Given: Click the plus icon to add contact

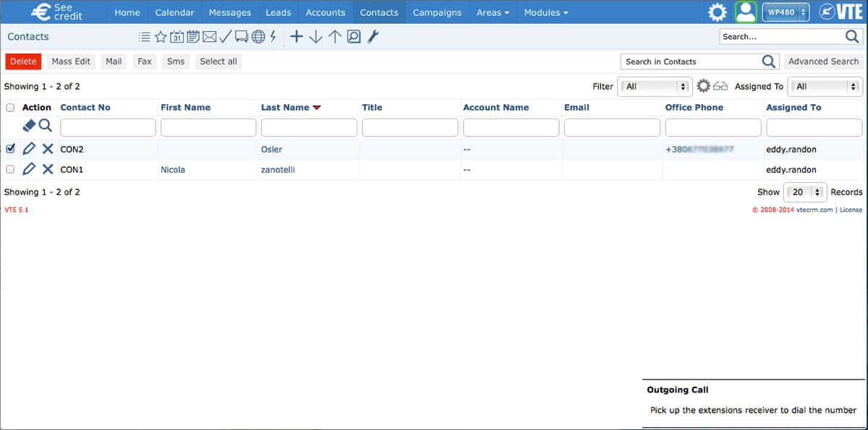Looking at the screenshot, I should coord(297,37).
